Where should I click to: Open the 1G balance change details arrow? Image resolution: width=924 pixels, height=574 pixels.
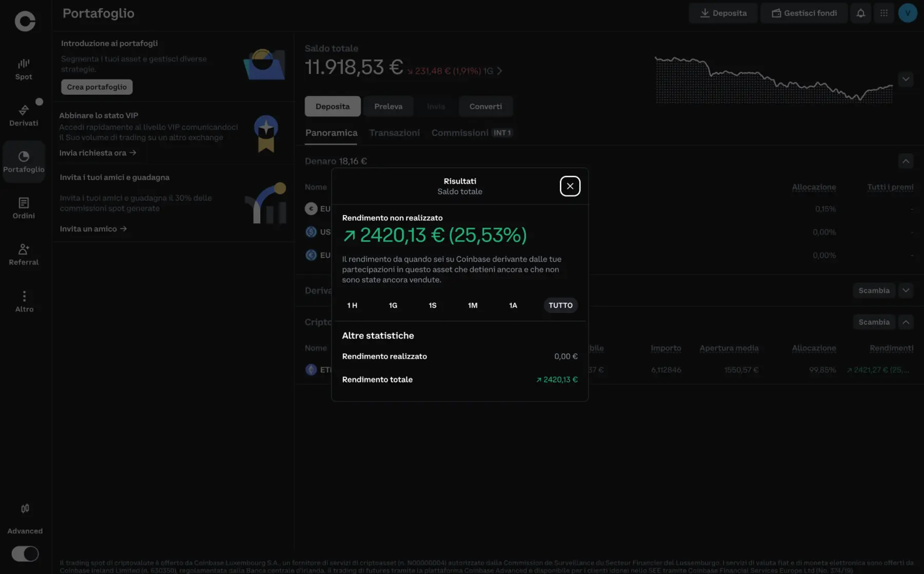(x=499, y=71)
